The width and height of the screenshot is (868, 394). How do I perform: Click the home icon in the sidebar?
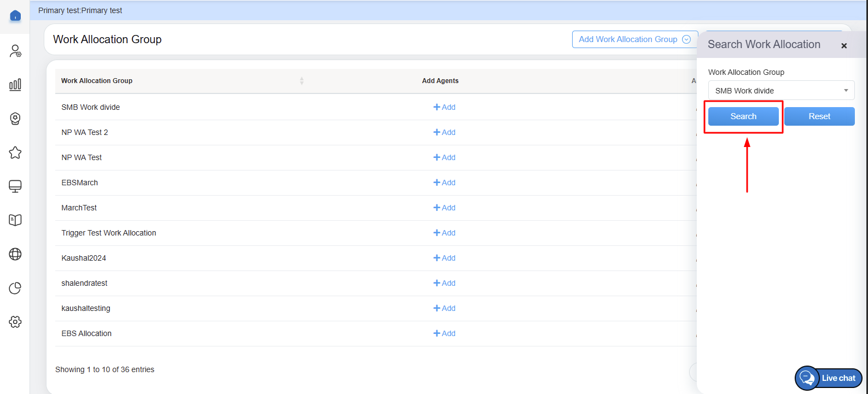15,16
